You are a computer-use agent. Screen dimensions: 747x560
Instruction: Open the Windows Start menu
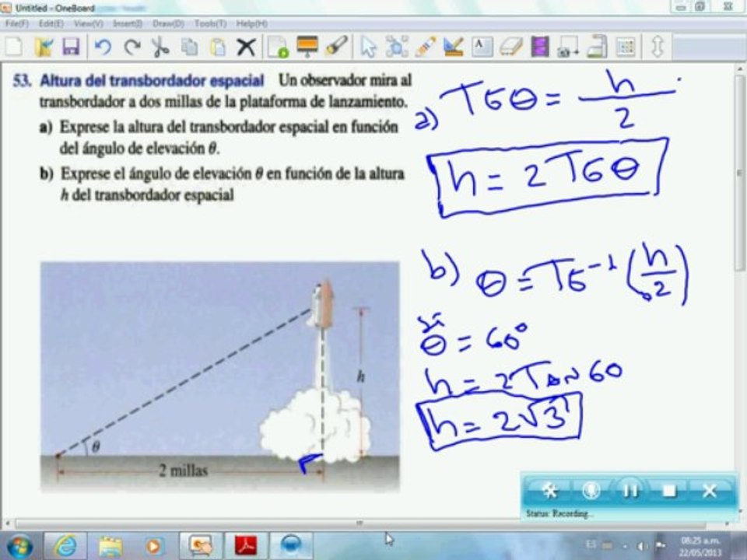pos(20,546)
